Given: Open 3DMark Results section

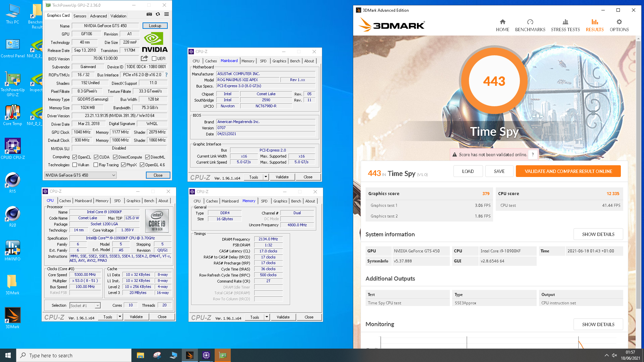Looking at the screenshot, I should 595,25.
